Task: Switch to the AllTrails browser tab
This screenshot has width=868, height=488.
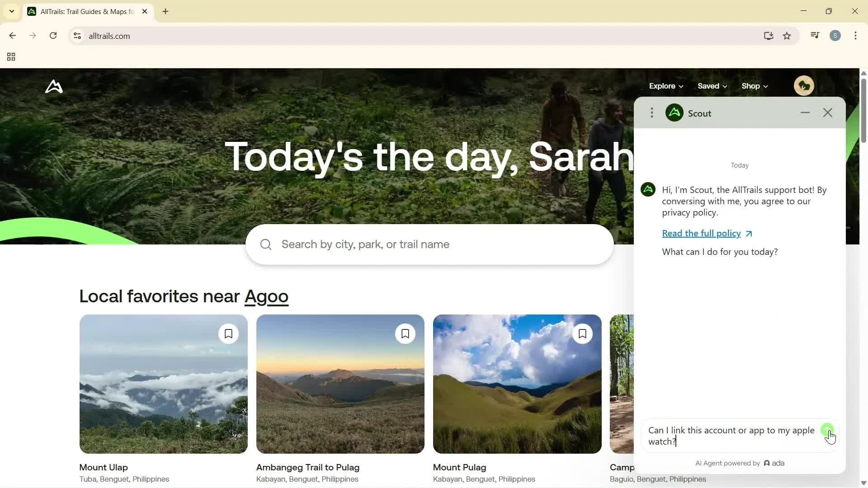Action: coord(81,11)
